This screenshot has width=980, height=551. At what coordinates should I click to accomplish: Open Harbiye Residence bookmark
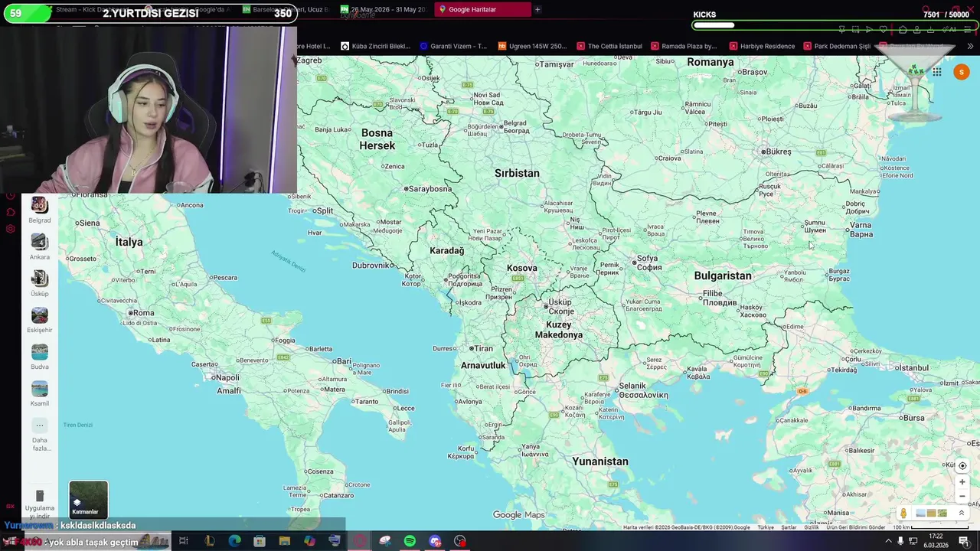tap(762, 46)
